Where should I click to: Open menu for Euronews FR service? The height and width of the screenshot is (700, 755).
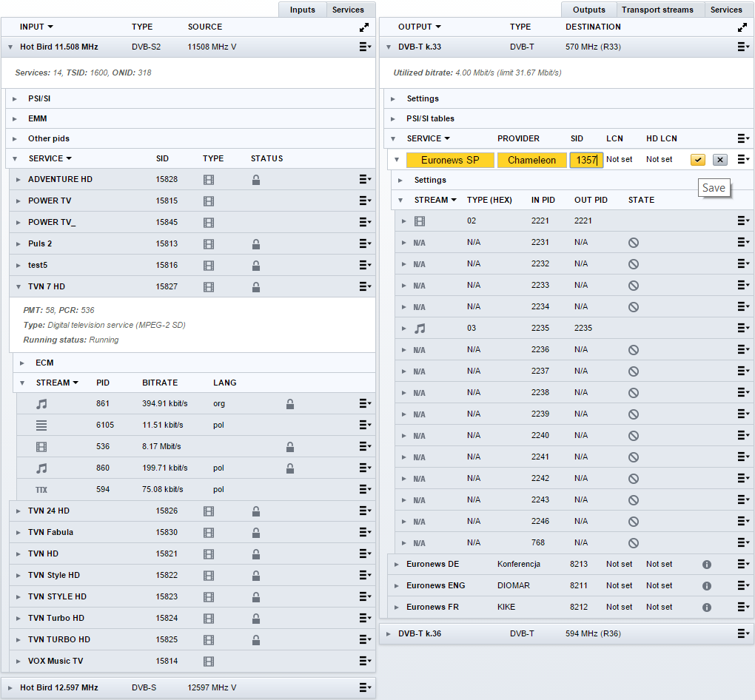pyautogui.click(x=743, y=607)
